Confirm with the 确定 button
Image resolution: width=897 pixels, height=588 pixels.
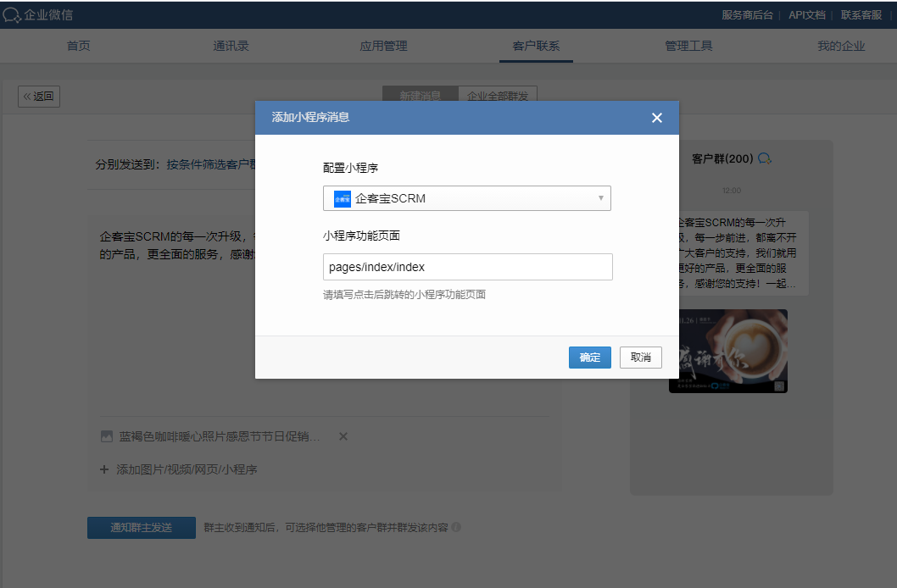point(590,358)
